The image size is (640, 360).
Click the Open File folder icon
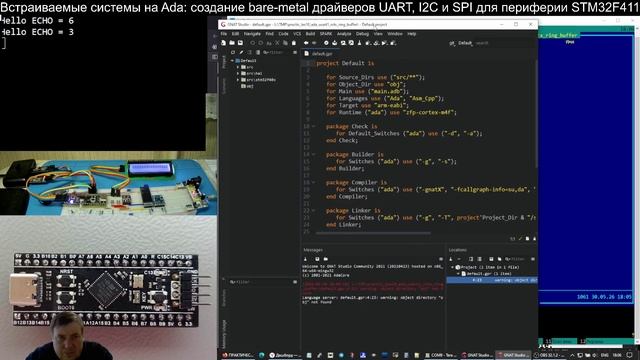pyautogui.click(x=232, y=43)
